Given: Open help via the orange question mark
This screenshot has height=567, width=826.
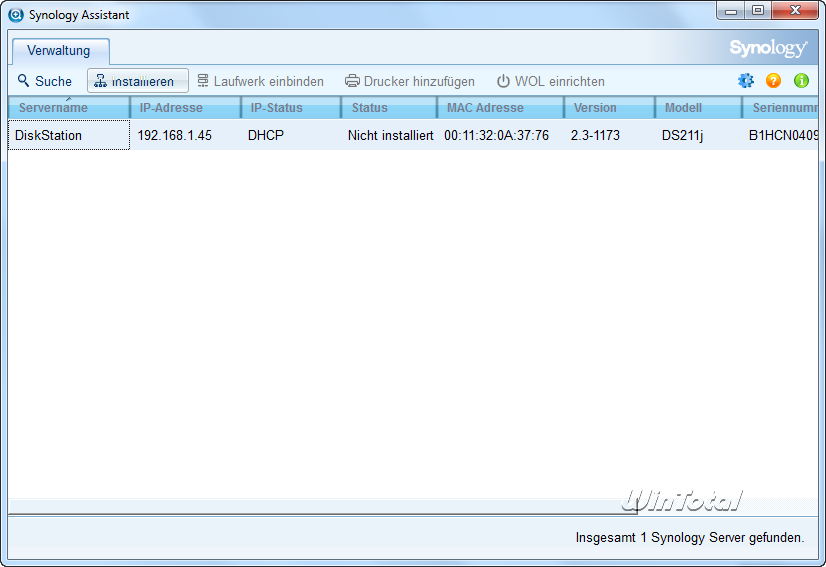Looking at the screenshot, I should click(x=773, y=81).
